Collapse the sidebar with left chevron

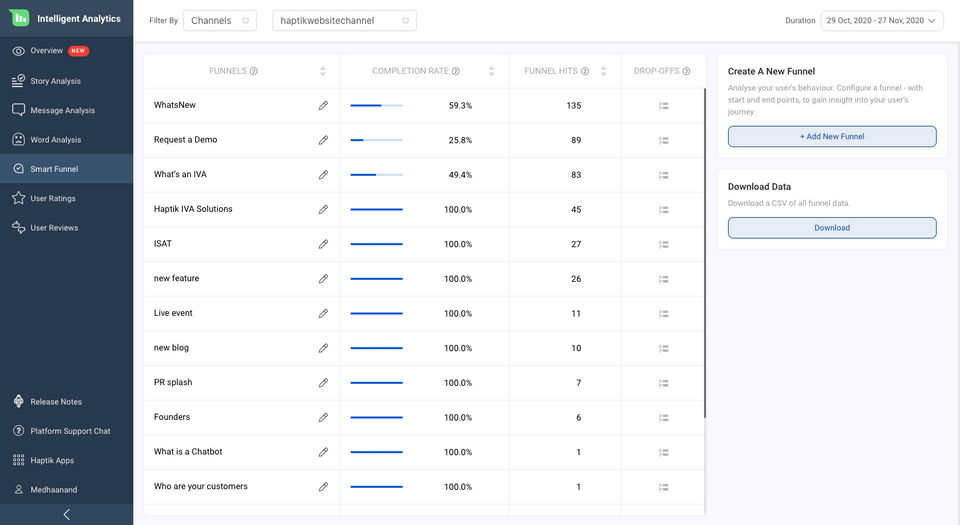66,514
